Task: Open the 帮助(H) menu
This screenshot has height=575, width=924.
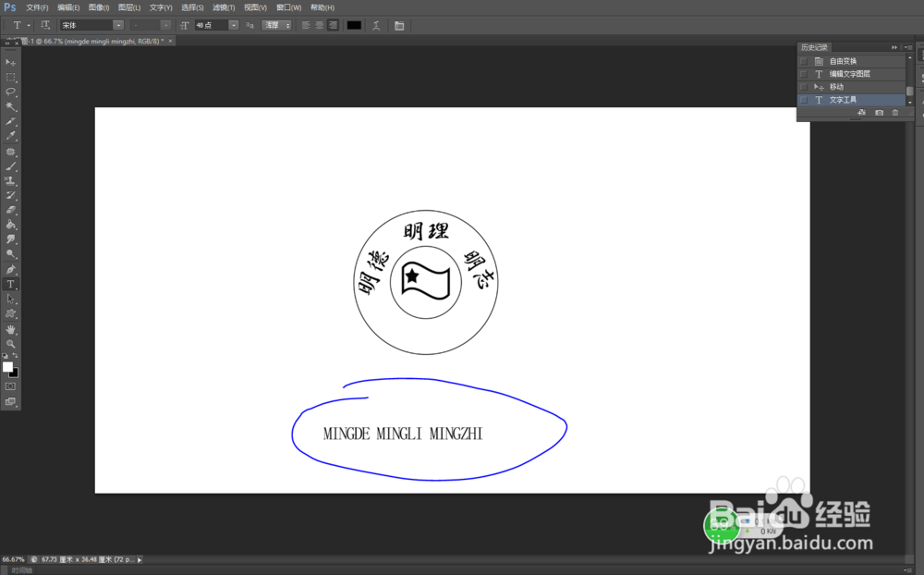Action: 322,7
